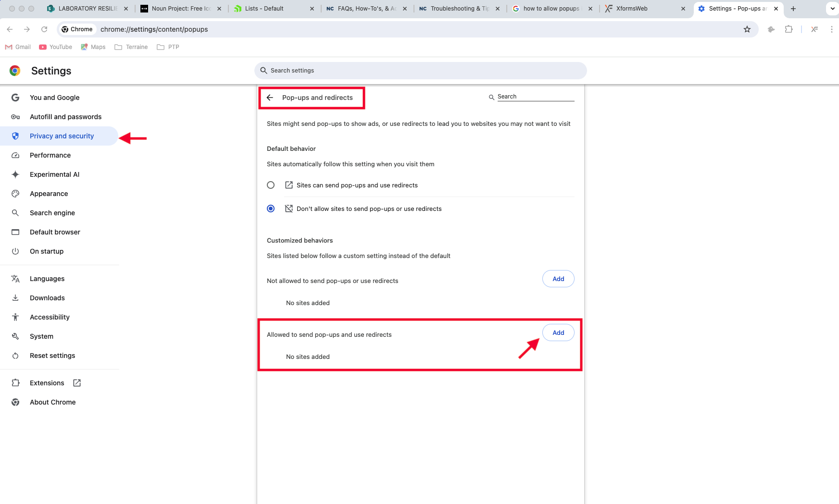This screenshot has height=504, width=839.
Task: Click the Privacy and security shield icon
Action: [x=15, y=136]
